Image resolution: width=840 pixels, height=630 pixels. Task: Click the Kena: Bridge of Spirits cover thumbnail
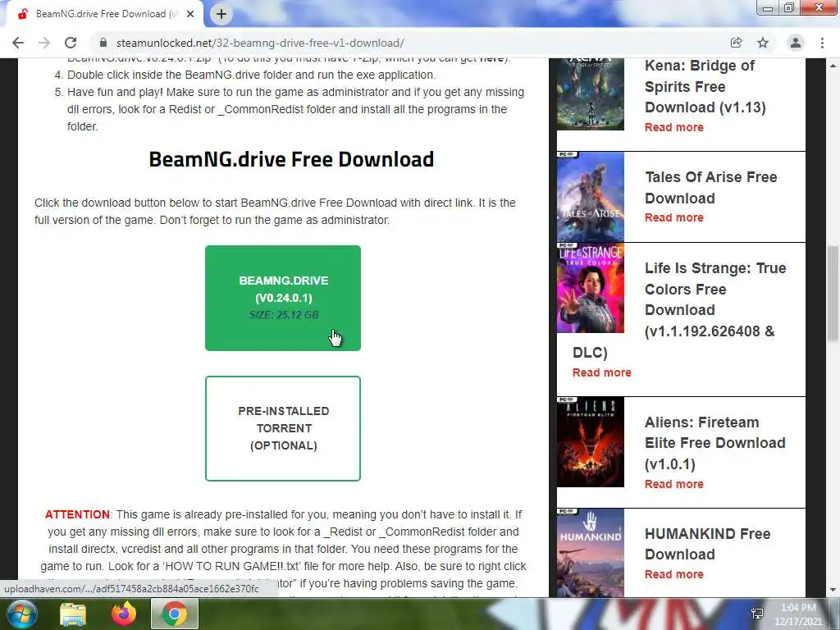tap(591, 94)
